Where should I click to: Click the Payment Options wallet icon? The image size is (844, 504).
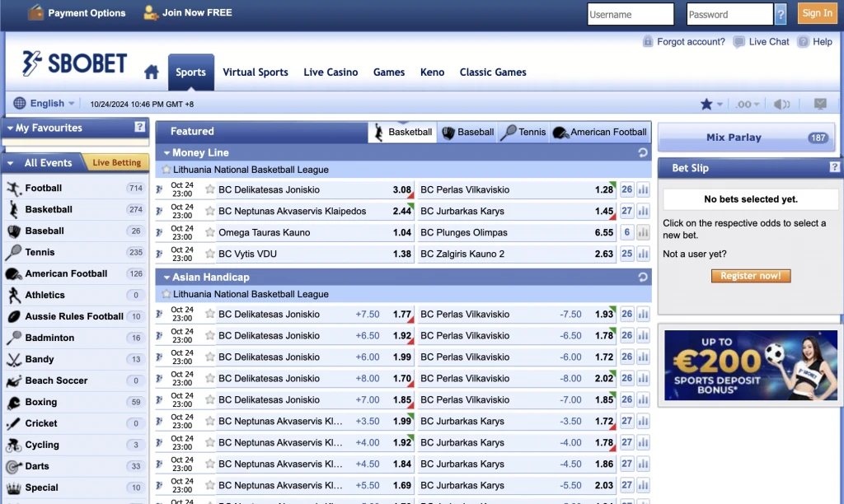(x=35, y=12)
